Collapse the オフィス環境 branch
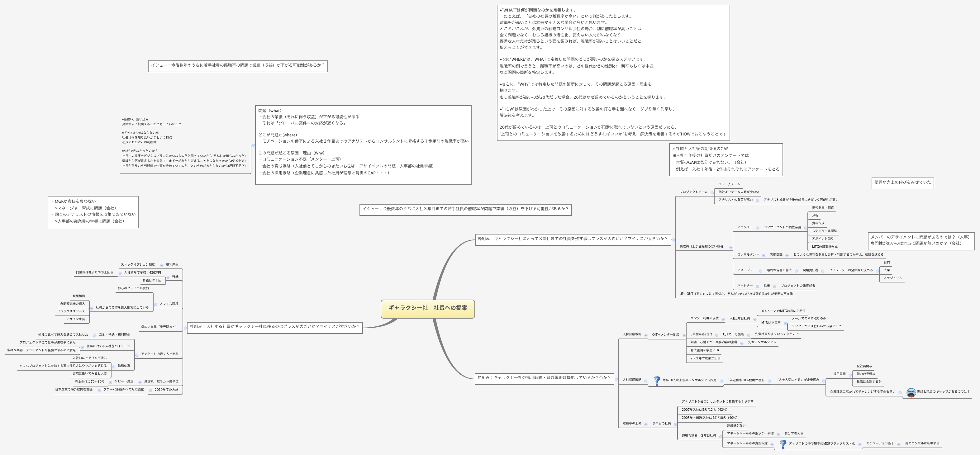The height and width of the screenshot is (455, 980). pos(156,305)
